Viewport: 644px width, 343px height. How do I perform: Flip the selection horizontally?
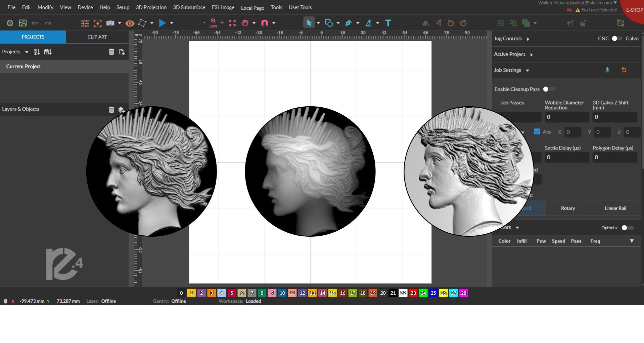[425, 23]
